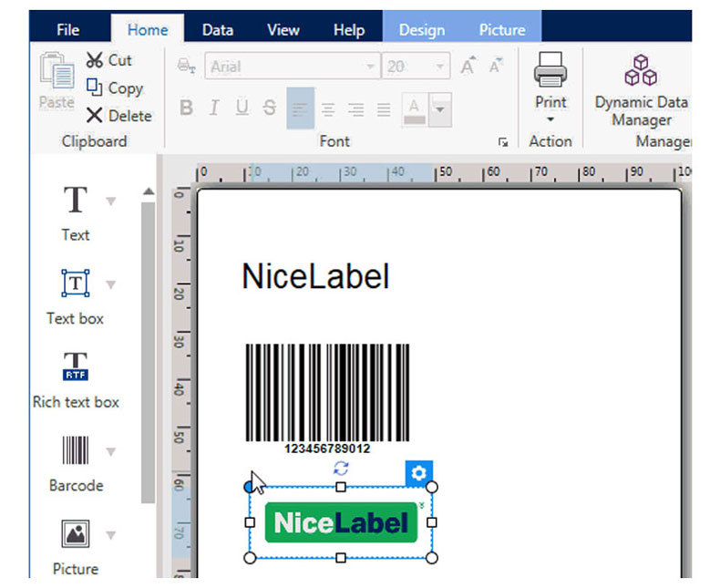Toggle Italic formatting

click(213, 108)
